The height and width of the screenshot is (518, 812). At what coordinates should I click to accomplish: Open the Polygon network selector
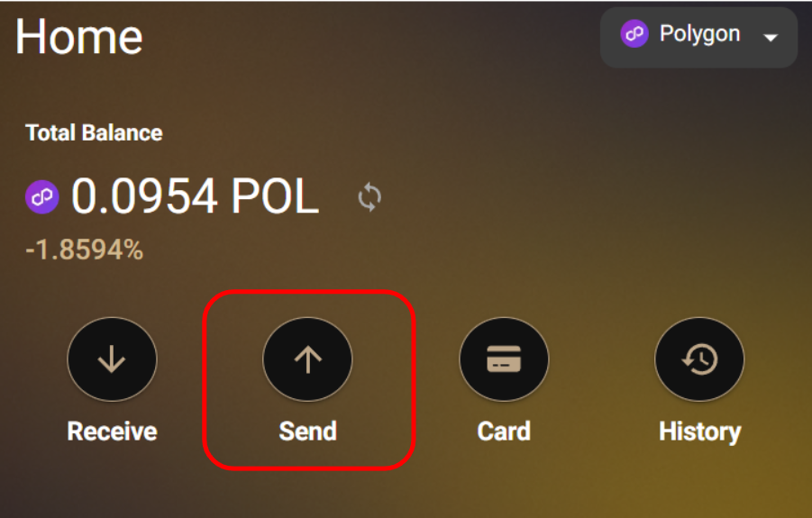coord(698,37)
